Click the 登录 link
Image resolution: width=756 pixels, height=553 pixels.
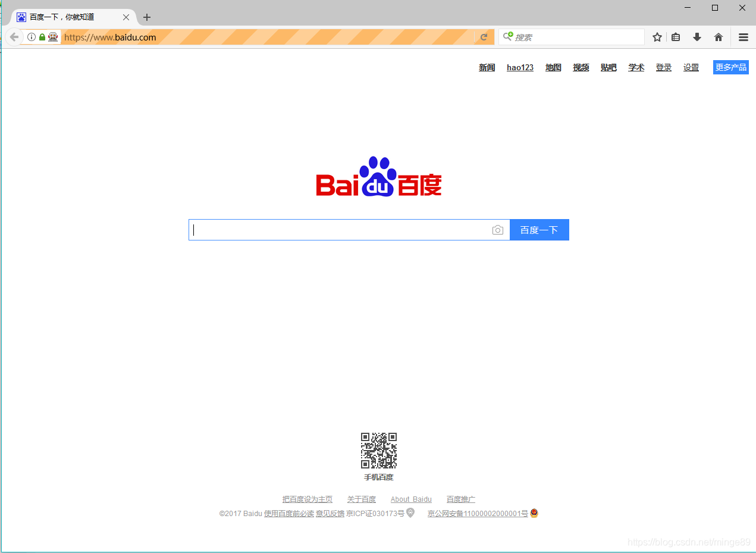pyautogui.click(x=664, y=67)
